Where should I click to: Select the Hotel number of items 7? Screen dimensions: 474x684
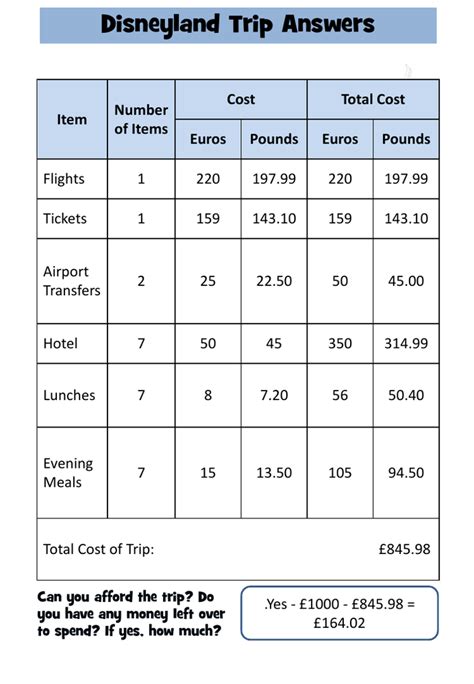pyautogui.click(x=141, y=343)
